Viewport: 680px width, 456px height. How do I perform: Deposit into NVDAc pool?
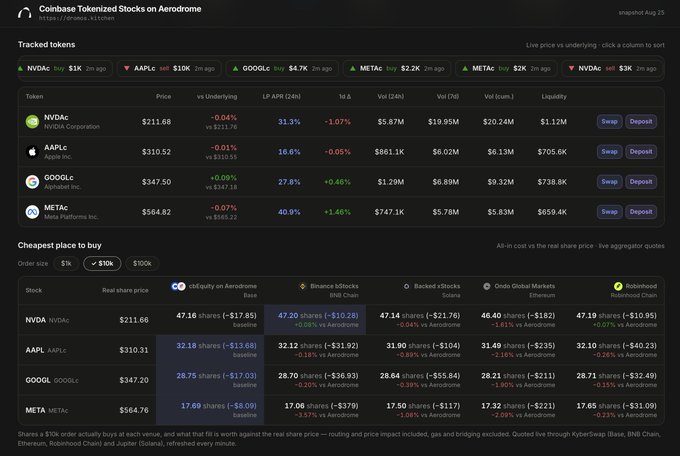click(641, 122)
